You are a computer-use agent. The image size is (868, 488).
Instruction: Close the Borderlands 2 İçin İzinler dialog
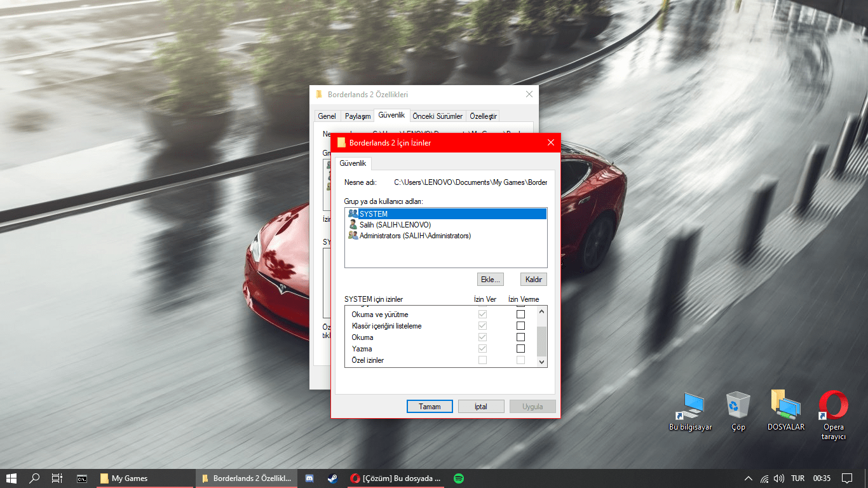click(x=550, y=143)
